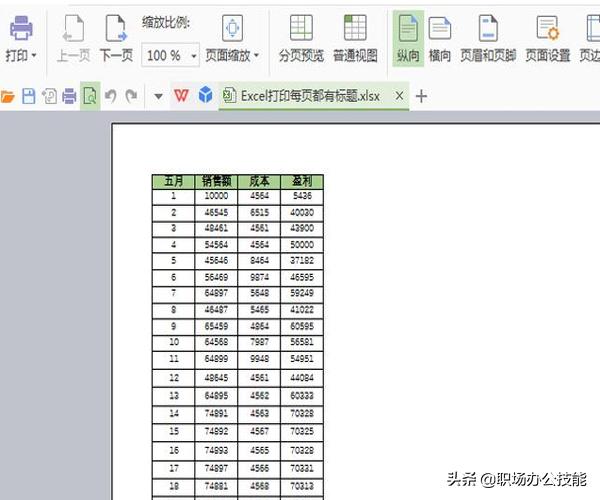This screenshot has width=600, height=500.
Task: Click the redo arrow icon
Action: tap(131, 96)
